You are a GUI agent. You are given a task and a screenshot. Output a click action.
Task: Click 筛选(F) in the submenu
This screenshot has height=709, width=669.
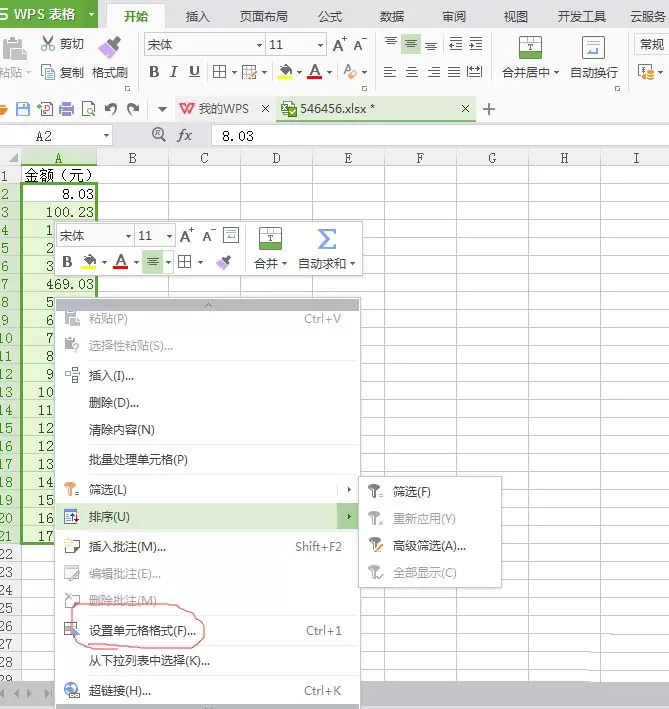click(430, 491)
